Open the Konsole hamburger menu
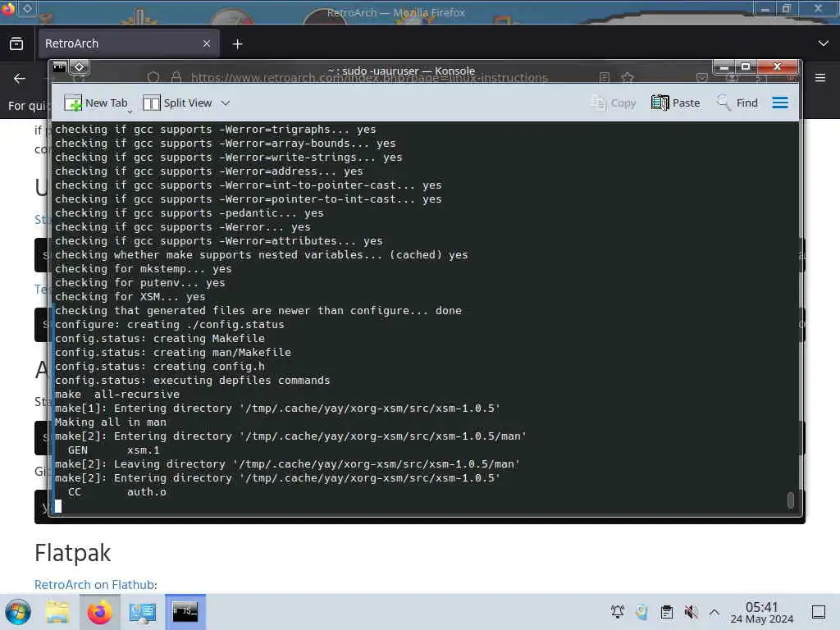 pos(780,103)
